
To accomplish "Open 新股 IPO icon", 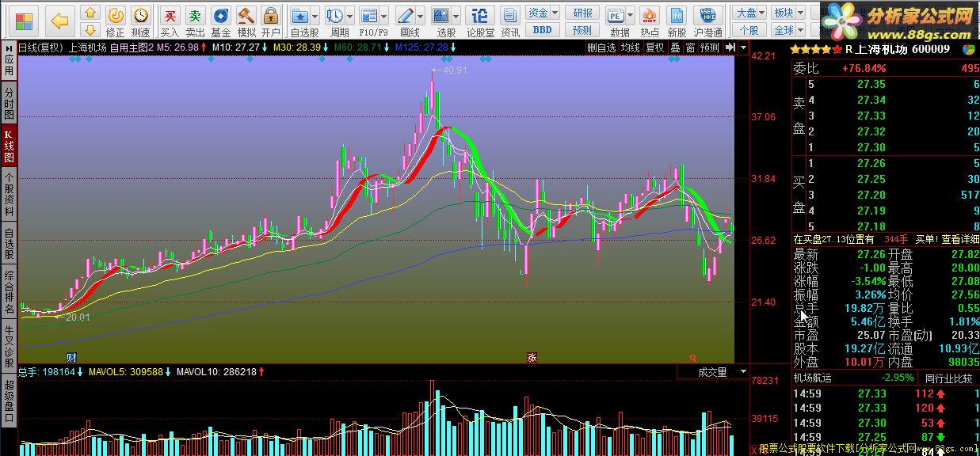I will pyautogui.click(x=677, y=20).
